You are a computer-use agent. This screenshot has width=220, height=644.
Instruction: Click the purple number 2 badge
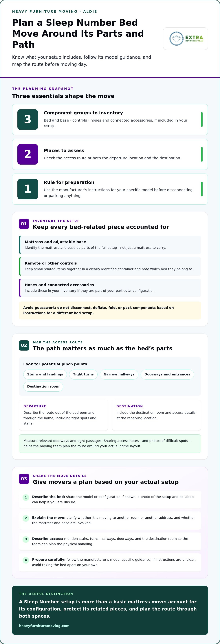[x=27, y=154]
